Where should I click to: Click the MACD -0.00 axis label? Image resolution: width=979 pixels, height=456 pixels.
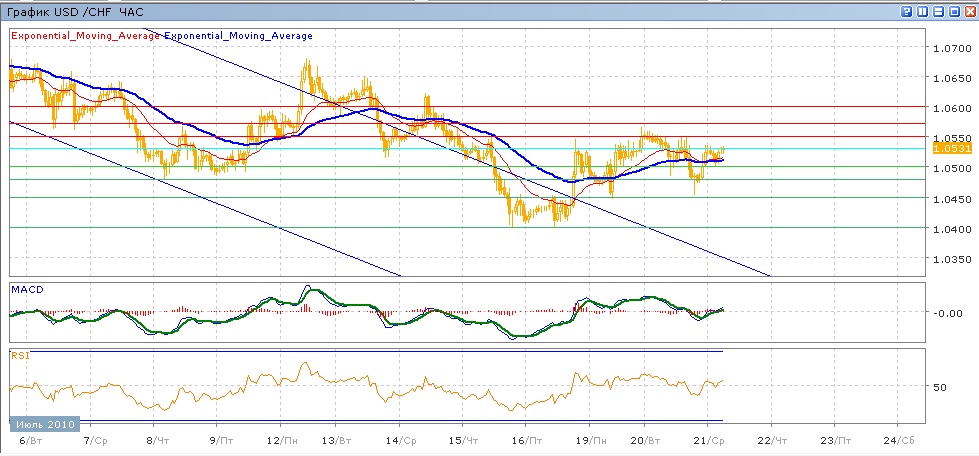[x=946, y=313]
